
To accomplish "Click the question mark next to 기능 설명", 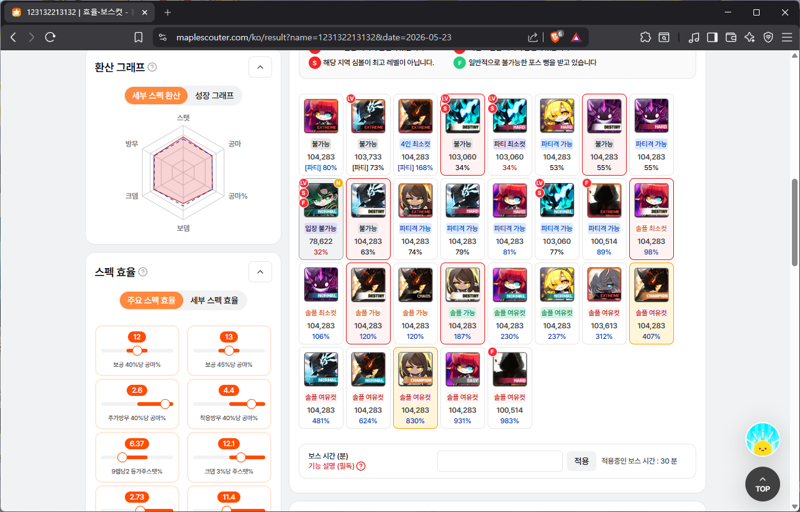I will click(x=361, y=466).
